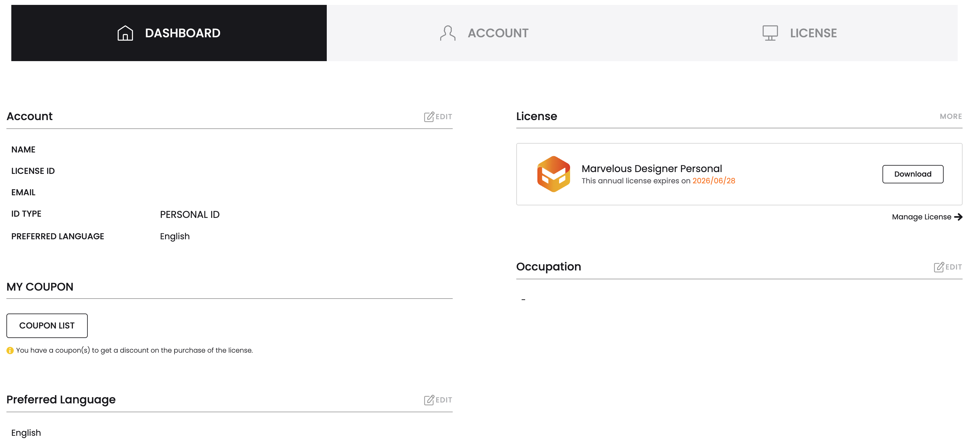Viewport: 980px width, 448px height.
Task: Click the monitor icon in License tab
Action: 770,33
